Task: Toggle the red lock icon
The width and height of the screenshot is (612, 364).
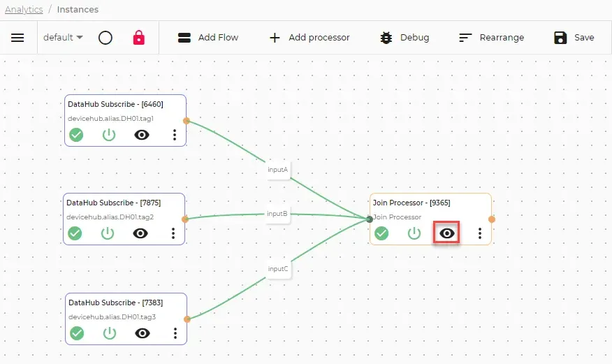Action: pos(139,38)
